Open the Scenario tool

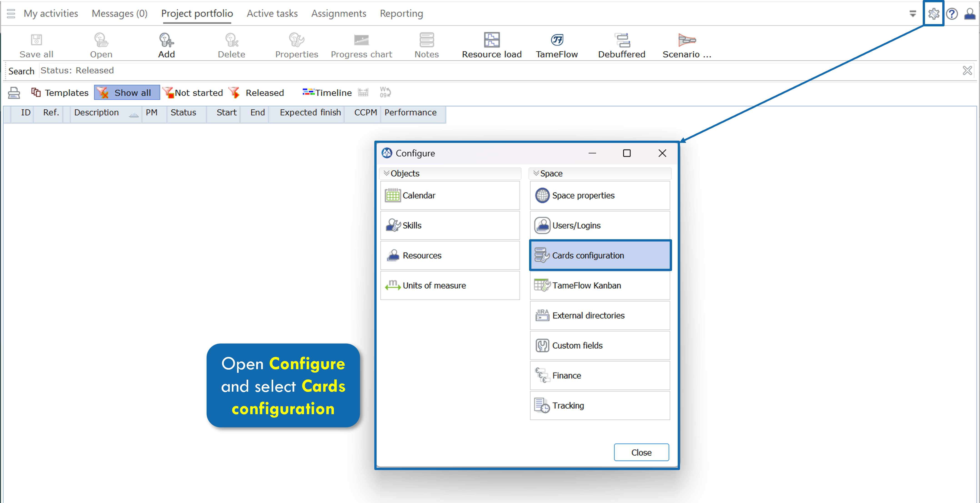pos(687,45)
